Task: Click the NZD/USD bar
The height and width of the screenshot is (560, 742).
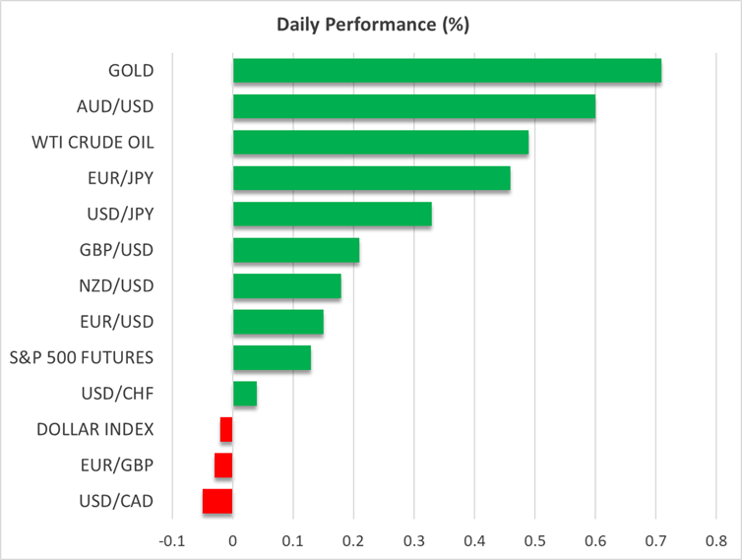Action: click(286, 286)
